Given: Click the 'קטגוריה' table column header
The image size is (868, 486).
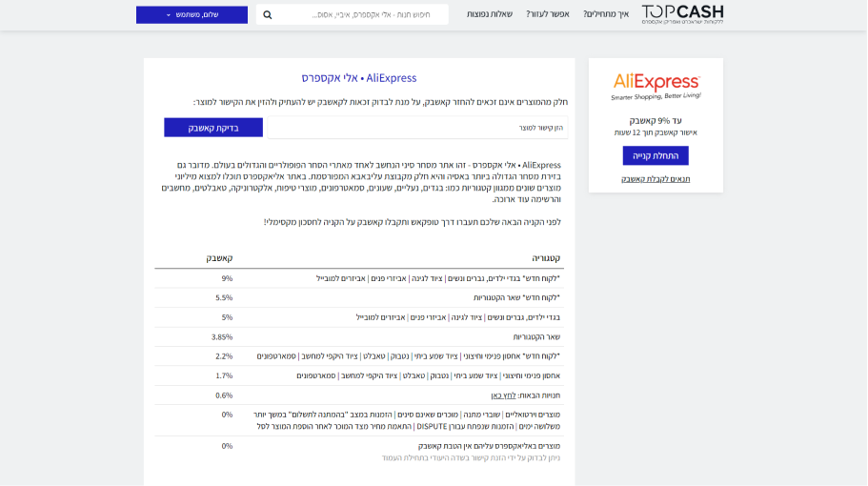Looking at the screenshot, I should click(546, 258).
